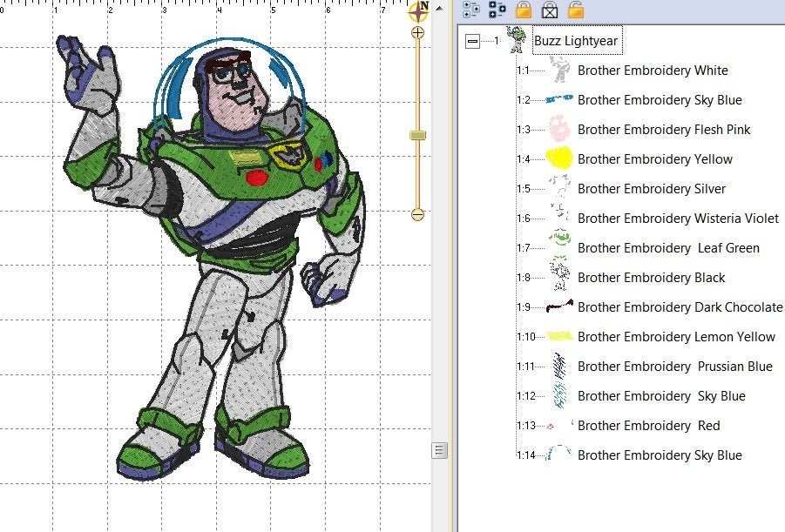Click the open gold padlock unlock icon
The height and width of the screenshot is (532, 785).
click(x=576, y=9)
